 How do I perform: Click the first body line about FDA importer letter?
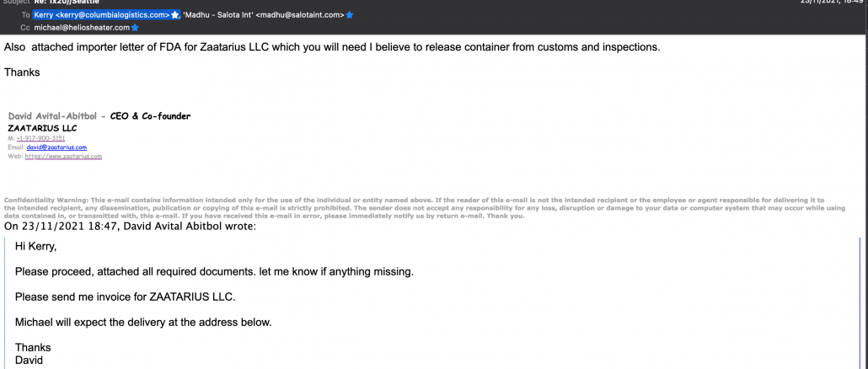[x=332, y=47]
